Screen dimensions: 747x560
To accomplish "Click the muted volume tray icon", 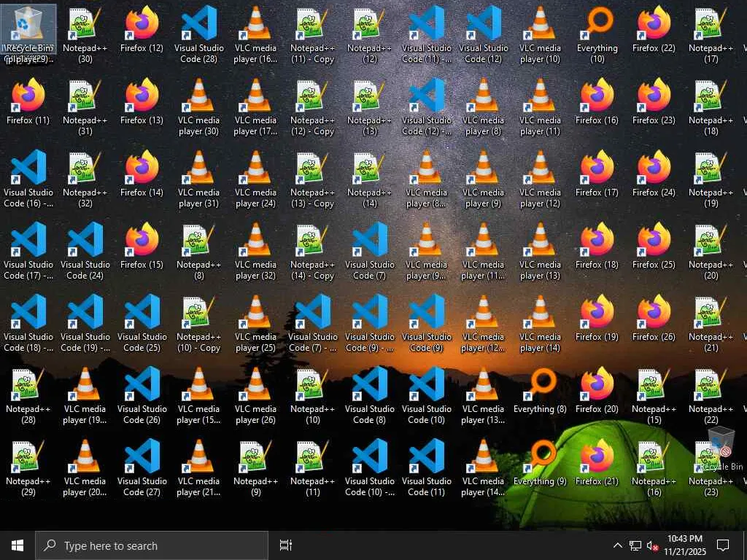I will 652,545.
